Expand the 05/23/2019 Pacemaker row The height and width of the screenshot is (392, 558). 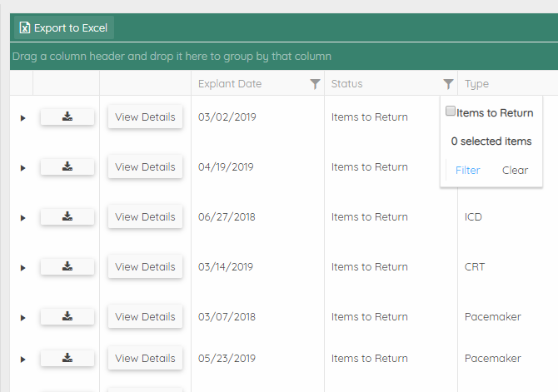point(22,360)
